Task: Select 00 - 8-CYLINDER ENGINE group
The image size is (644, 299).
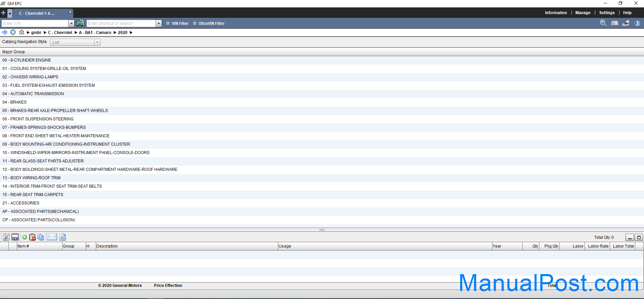Action: (x=322, y=60)
